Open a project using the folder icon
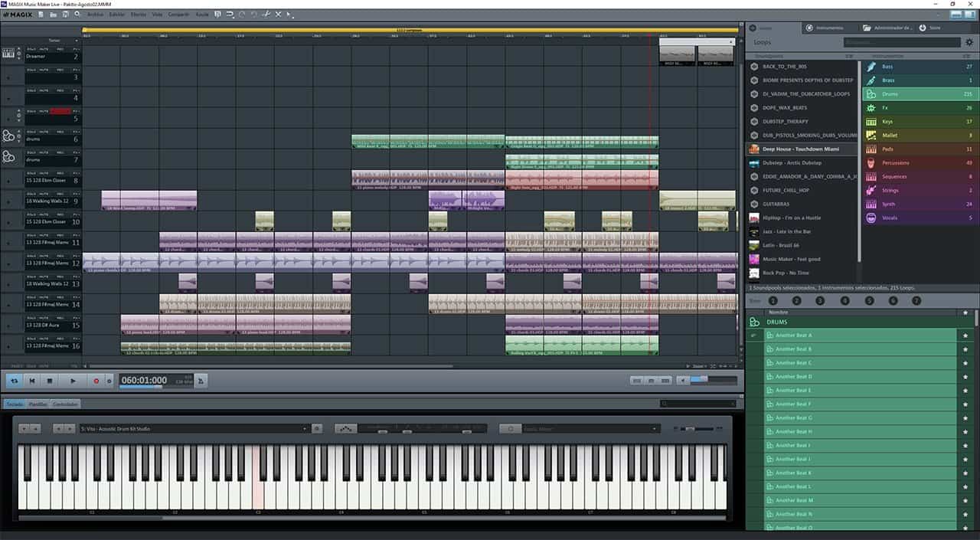 tap(54, 15)
